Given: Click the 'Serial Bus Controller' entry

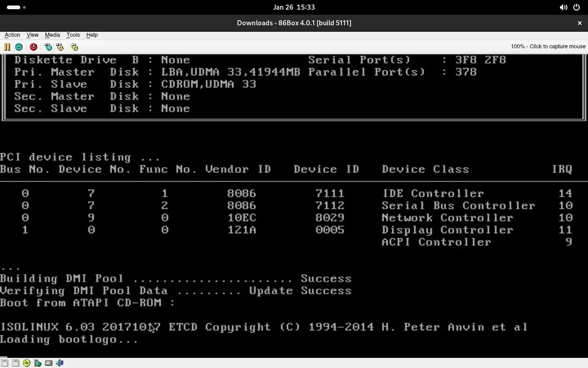Looking at the screenshot, I should (x=458, y=206).
